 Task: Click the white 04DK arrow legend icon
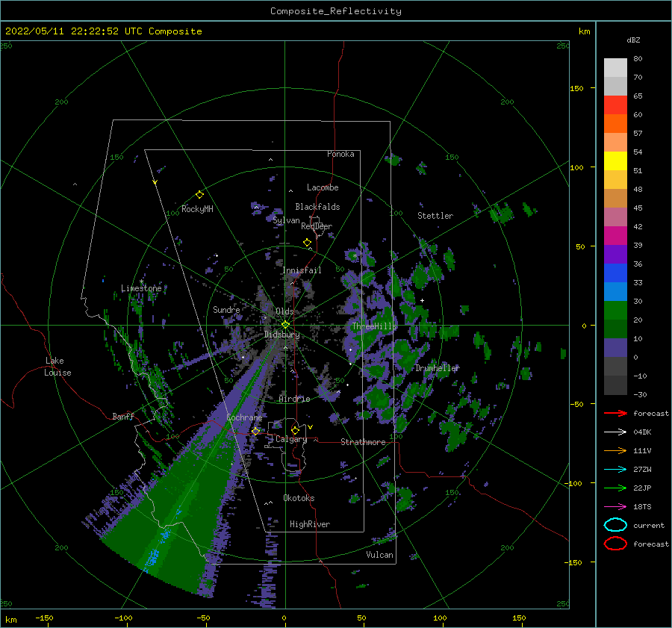pos(615,432)
